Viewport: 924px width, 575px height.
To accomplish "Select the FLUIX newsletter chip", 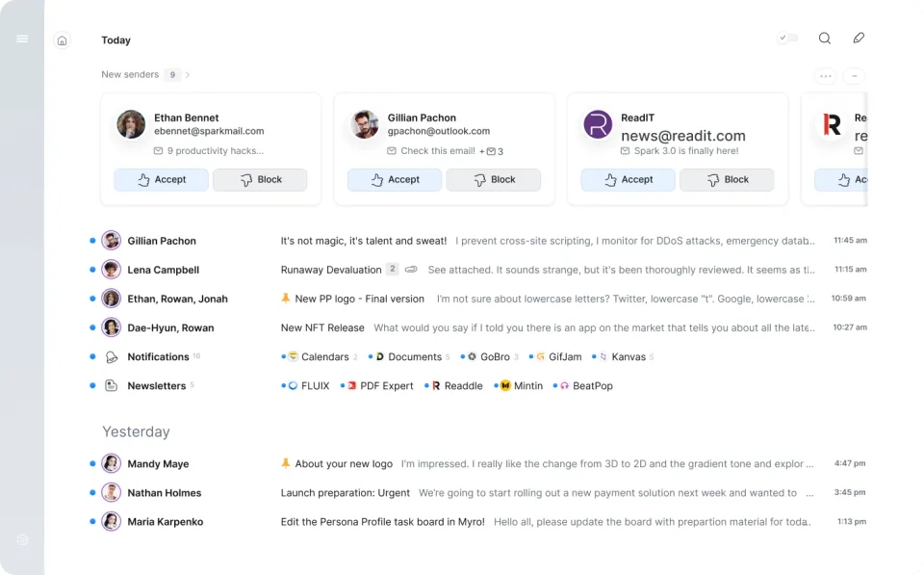I will point(305,385).
